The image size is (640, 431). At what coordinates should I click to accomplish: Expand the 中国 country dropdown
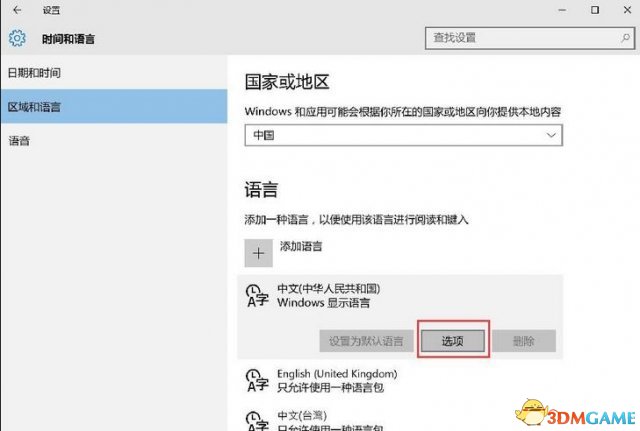coord(403,135)
